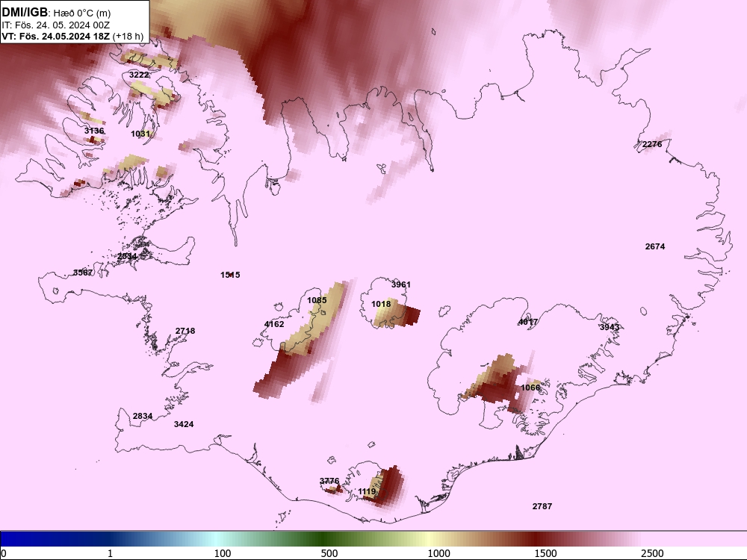Image resolution: width=747 pixels, height=560 pixels.
Task: Click the DMI/IGB Hæð 0°C title text
Action: (56, 13)
